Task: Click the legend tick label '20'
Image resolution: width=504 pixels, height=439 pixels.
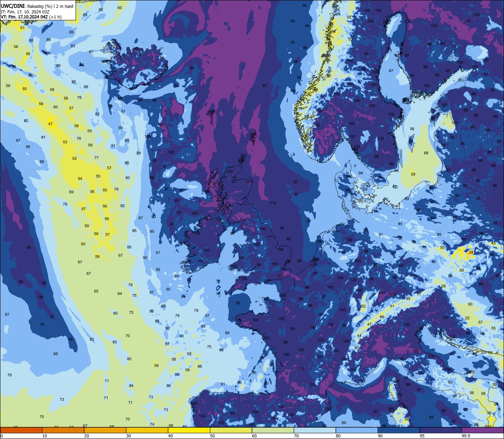Action: [87, 436]
